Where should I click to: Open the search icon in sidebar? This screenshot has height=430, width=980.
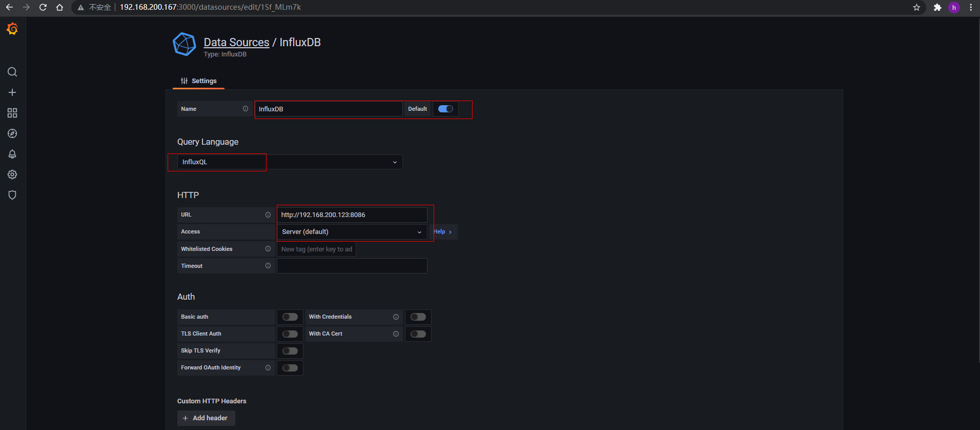pos(12,72)
